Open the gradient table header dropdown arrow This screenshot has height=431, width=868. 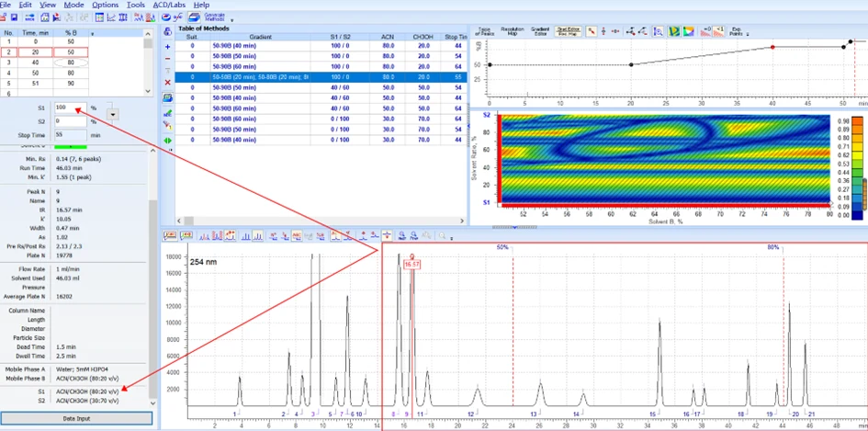tap(92, 33)
